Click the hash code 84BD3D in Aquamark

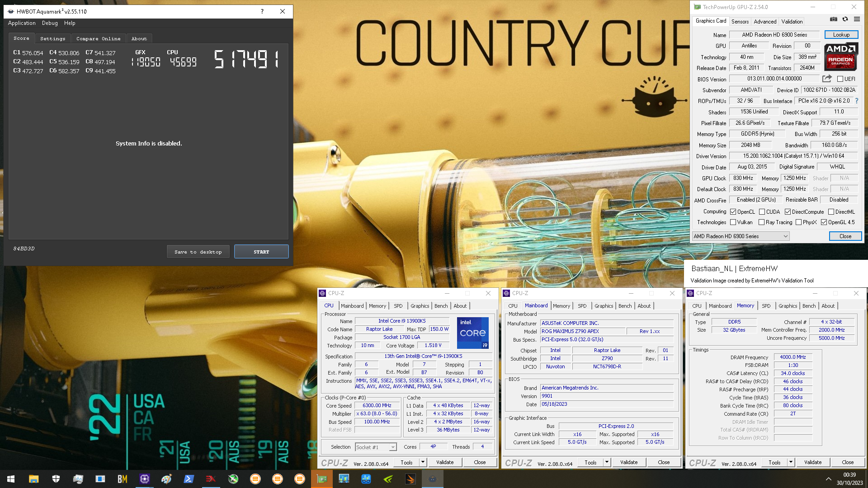(24, 249)
